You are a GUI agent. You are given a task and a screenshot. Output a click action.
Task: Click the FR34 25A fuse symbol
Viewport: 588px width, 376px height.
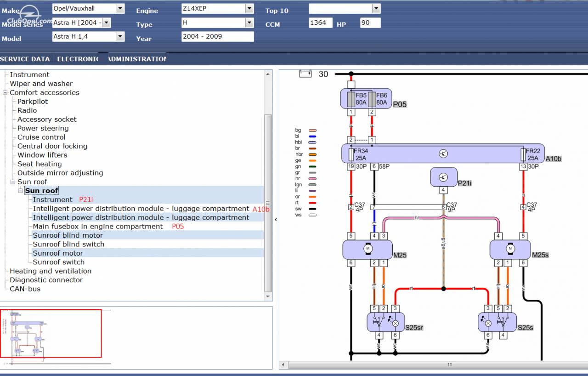(x=351, y=154)
